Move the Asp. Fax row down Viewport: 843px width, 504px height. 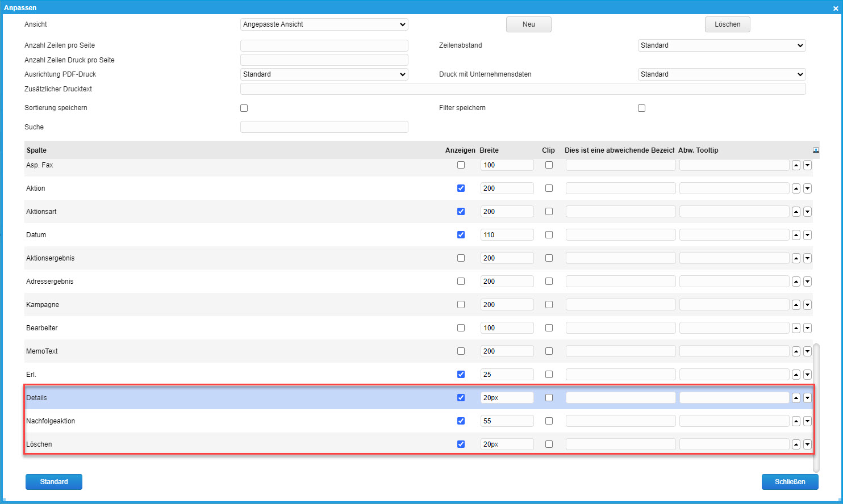pos(807,165)
